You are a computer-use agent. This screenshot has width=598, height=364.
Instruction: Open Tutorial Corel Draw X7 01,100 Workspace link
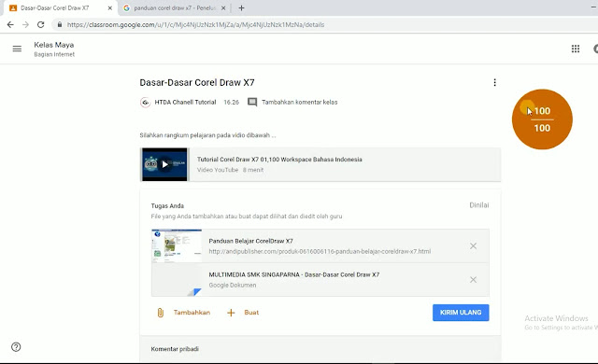[279, 160]
